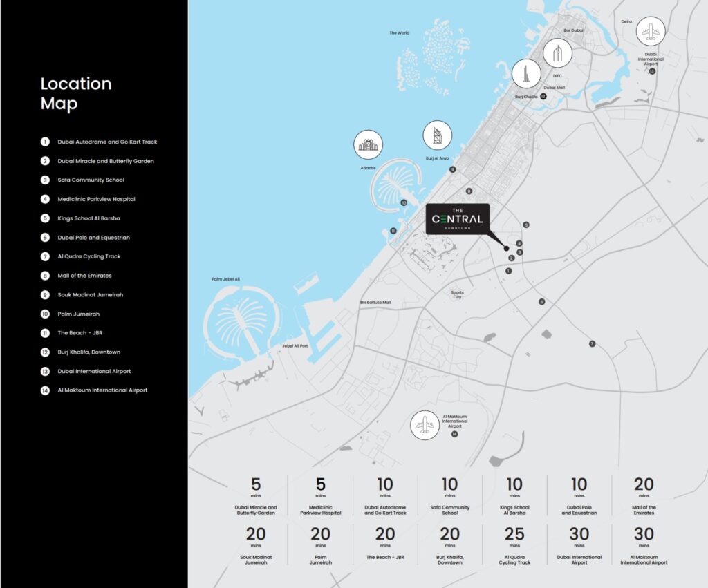Click 'Jebel Ali Port' map label
This screenshot has height=588, width=708.
pyautogui.click(x=295, y=346)
